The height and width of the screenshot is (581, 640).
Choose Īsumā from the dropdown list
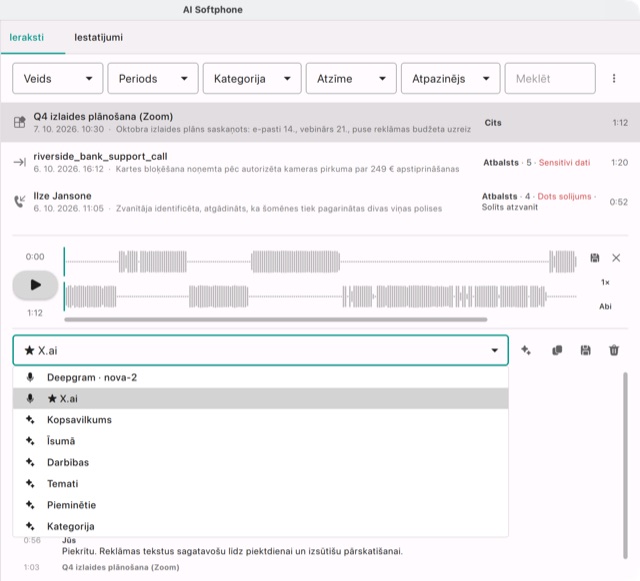click(260, 441)
